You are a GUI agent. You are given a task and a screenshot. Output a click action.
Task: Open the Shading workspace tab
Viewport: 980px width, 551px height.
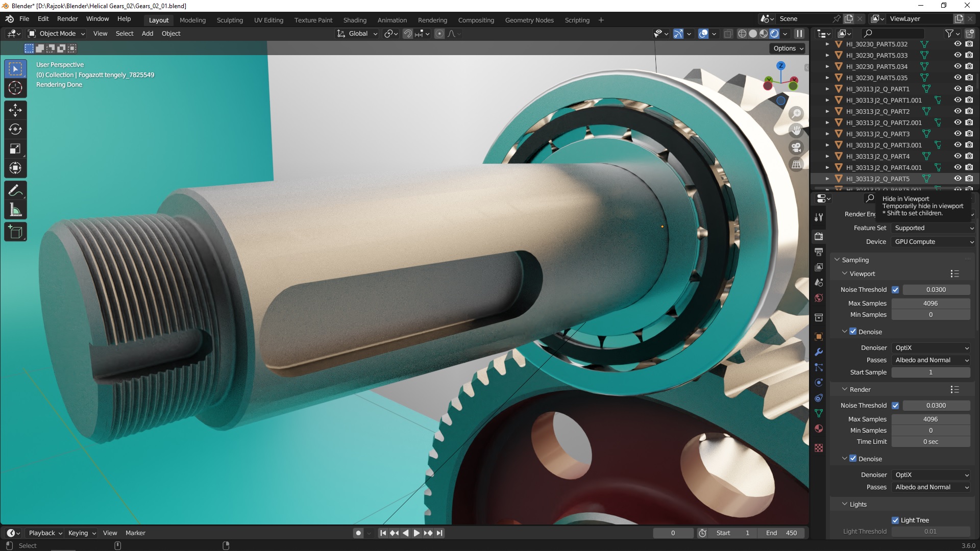[355, 20]
